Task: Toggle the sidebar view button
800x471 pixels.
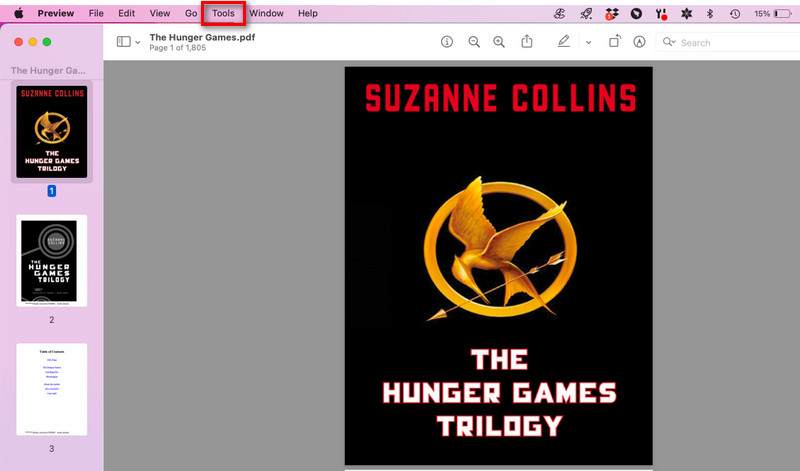Action: (x=124, y=42)
